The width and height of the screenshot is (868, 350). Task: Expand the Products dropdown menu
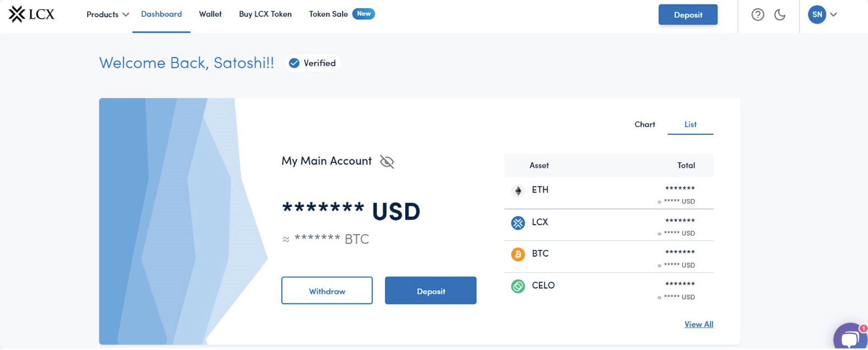coord(108,14)
